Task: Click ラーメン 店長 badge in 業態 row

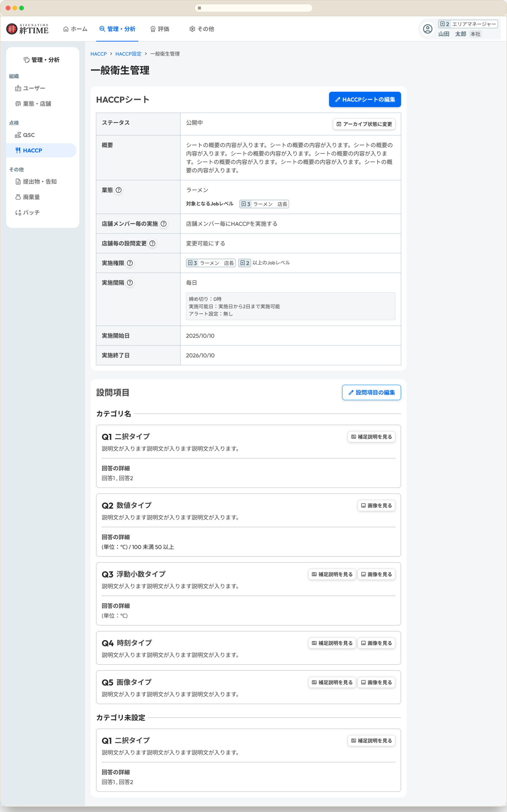Action: (264, 204)
